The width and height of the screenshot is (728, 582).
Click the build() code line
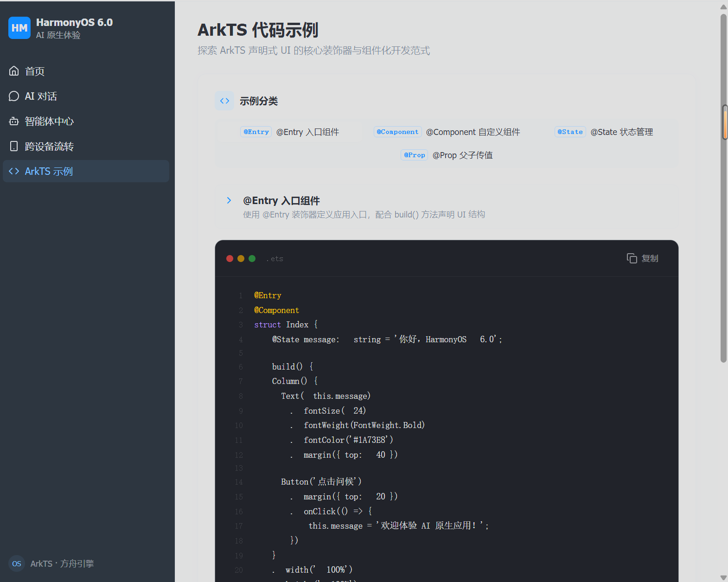pyautogui.click(x=293, y=366)
